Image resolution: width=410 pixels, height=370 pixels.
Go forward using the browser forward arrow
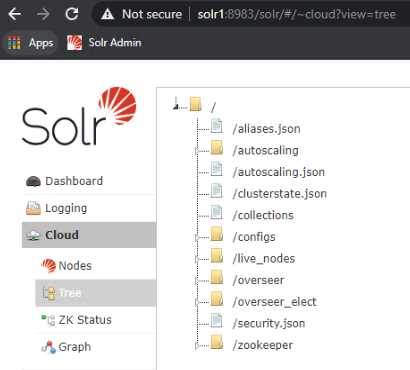point(43,14)
